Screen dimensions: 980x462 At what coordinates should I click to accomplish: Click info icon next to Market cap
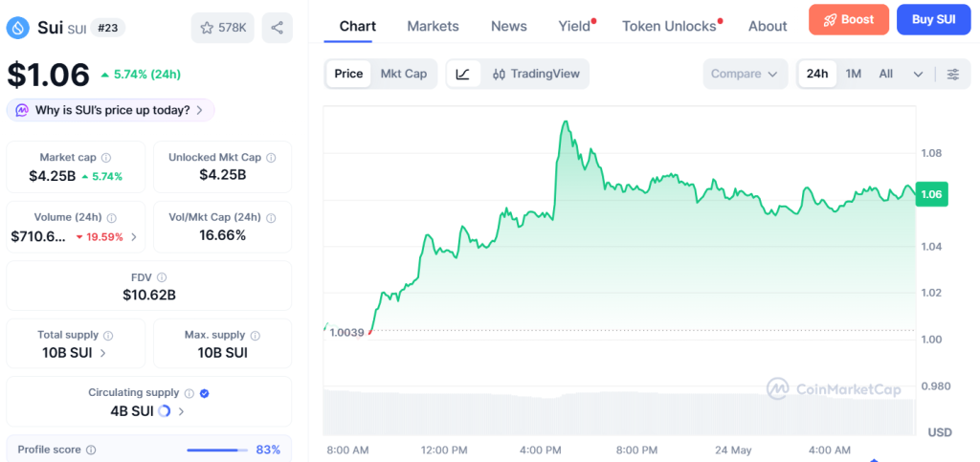(x=106, y=157)
